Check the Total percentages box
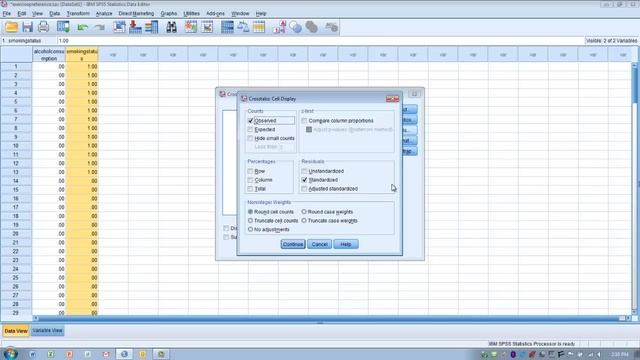 click(x=250, y=189)
